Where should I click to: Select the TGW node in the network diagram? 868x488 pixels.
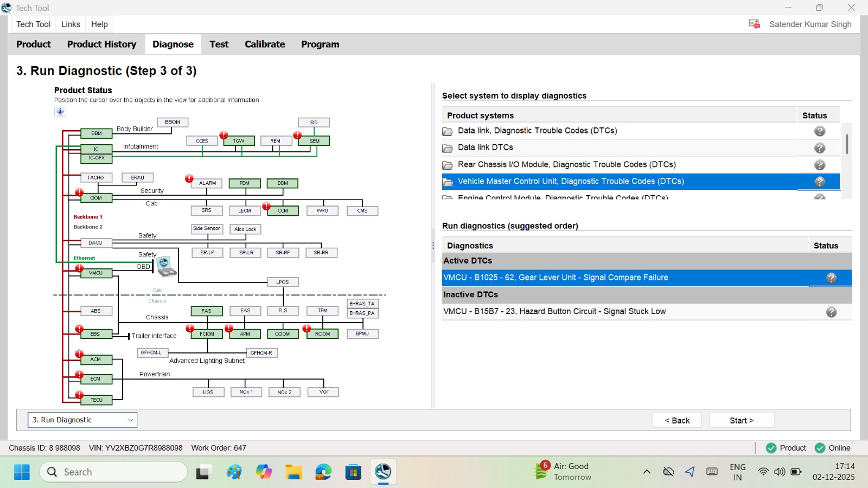(x=239, y=141)
